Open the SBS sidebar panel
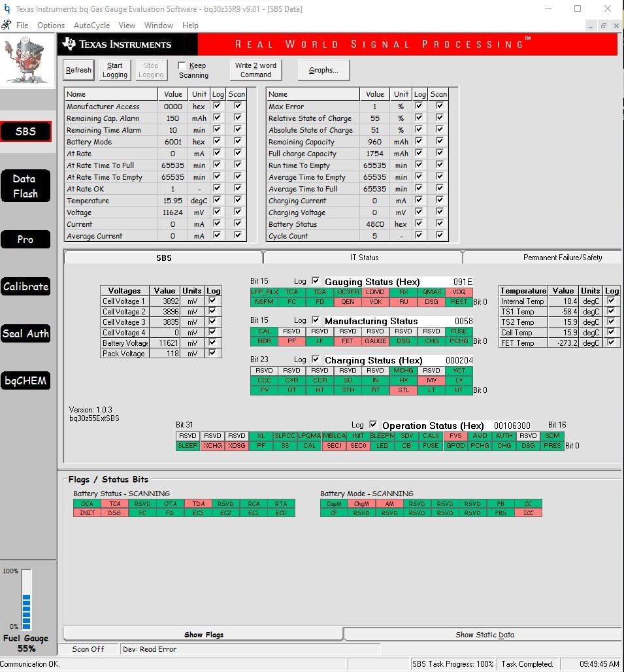The height and width of the screenshot is (672, 624). click(x=25, y=131)
